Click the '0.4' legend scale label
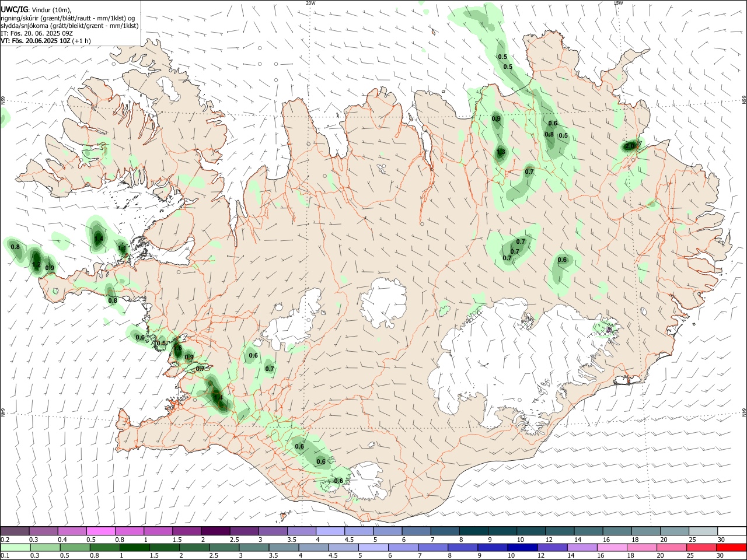 tap(62, 540)
